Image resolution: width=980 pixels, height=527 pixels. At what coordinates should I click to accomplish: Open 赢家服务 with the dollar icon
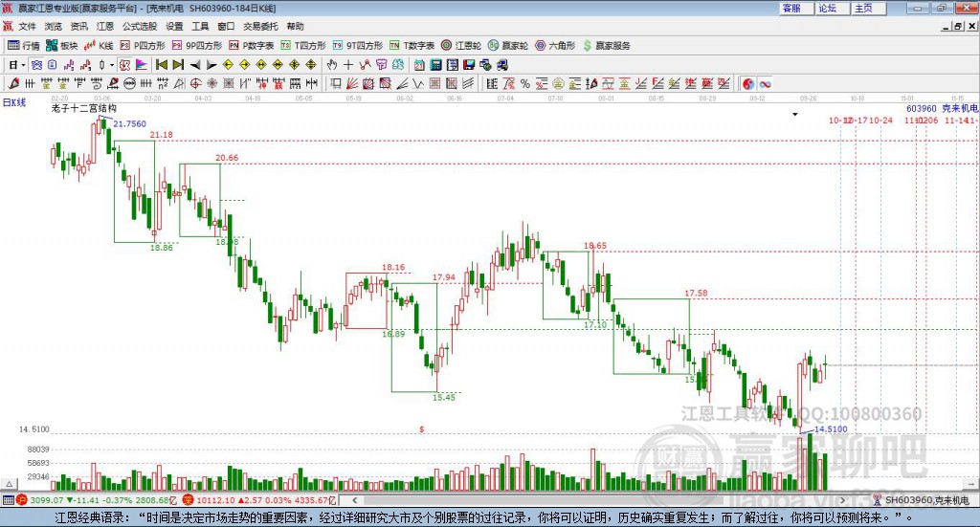pos(606,46)
